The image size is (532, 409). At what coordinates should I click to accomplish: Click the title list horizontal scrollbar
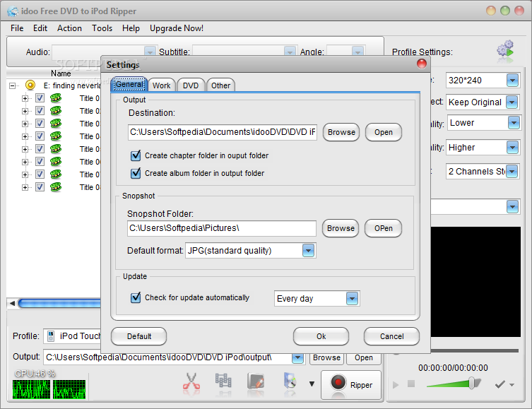[60, 303]
